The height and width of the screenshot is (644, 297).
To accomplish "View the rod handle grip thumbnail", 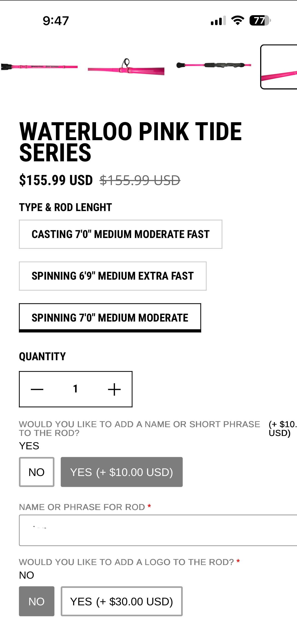I will tap(214, 66).
